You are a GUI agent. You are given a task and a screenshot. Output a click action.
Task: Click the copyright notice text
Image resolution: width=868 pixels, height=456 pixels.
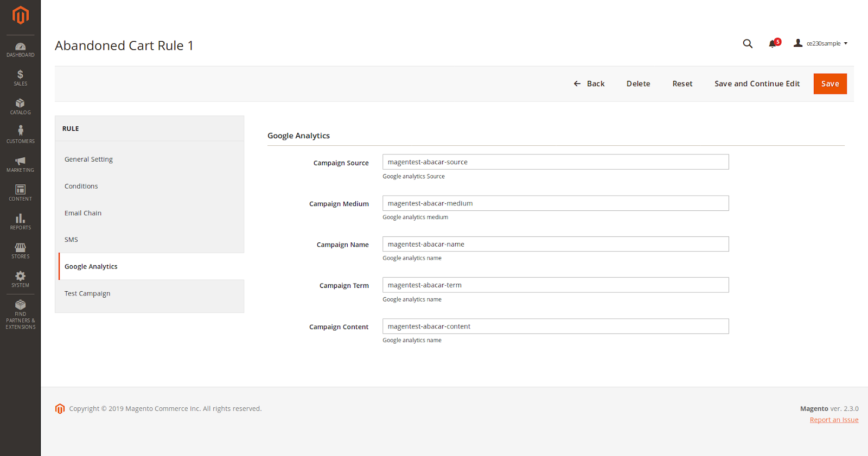tap(165, 409)
